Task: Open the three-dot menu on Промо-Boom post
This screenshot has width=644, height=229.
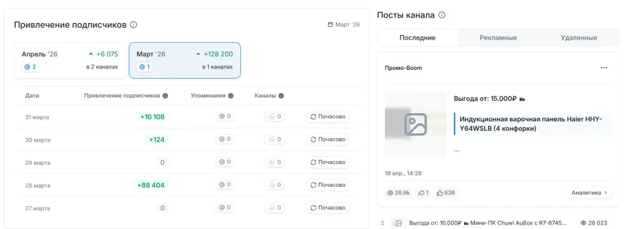Action: [x=604, y=68]
